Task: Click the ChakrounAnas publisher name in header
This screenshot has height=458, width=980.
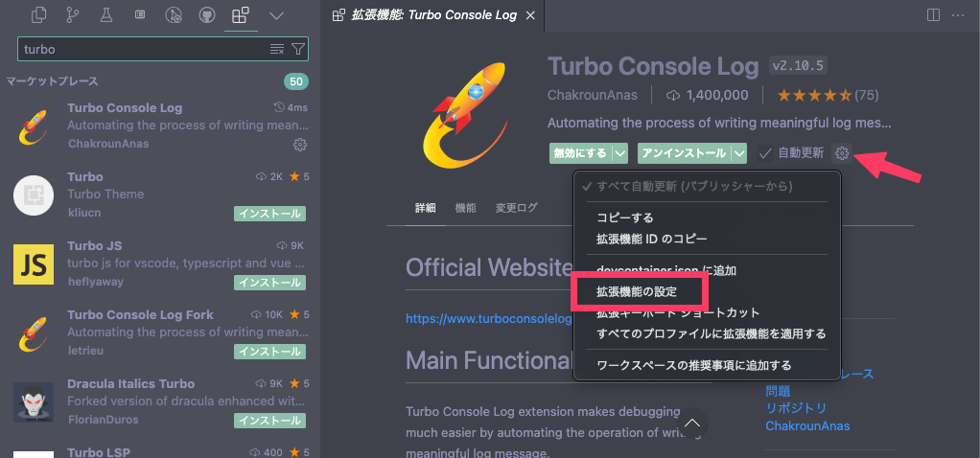Action: 593,95
